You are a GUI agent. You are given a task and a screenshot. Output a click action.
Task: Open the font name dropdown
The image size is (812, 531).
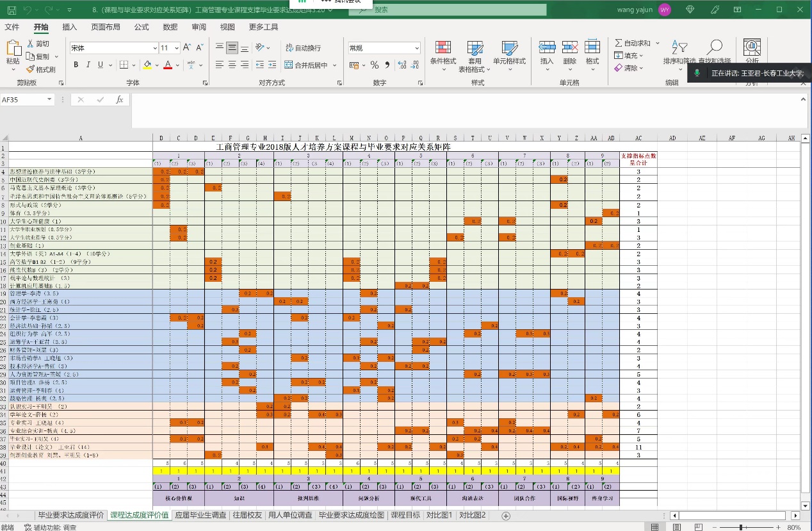155,48
